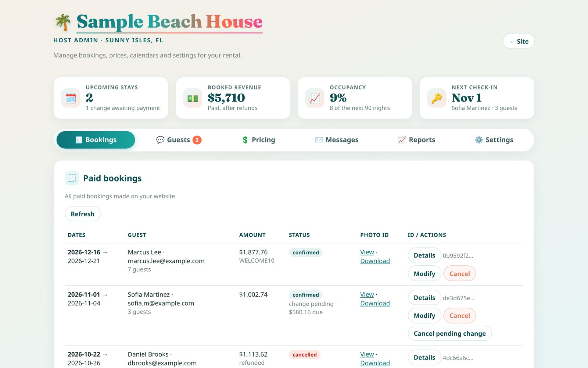
Task: Click the receipt icon beside Paid bookings heading
Action: [x=72, y=178]
